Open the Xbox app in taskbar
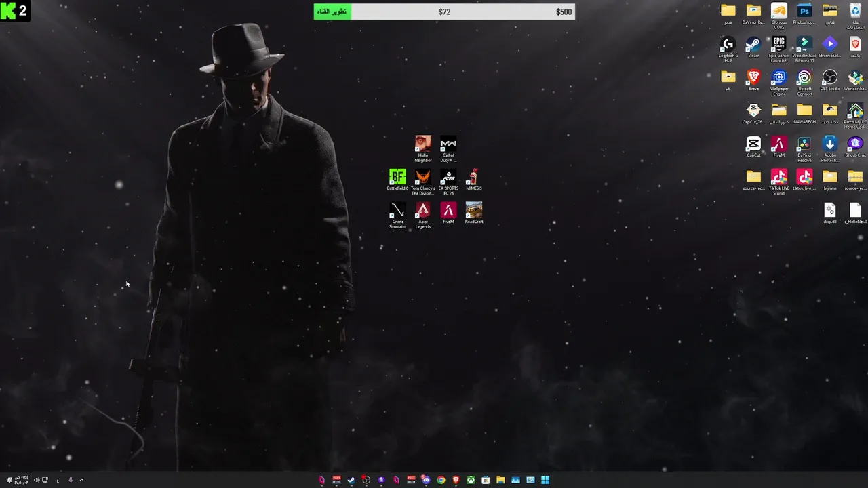 pos(471,480)
